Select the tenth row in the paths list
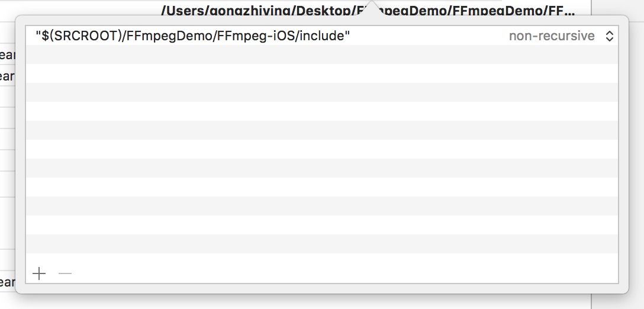644x309 pixels. pyautogui.click(x=322, y=206)
